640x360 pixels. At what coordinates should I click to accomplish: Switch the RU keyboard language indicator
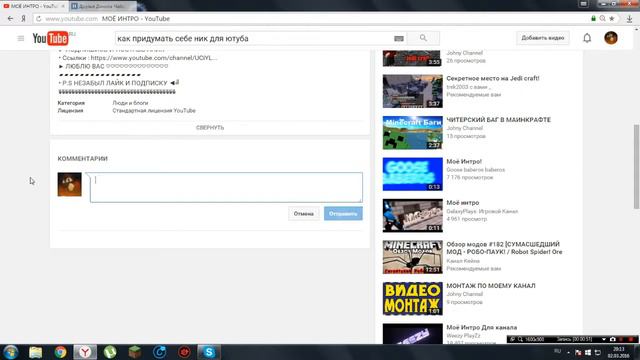tap(558, 351)
